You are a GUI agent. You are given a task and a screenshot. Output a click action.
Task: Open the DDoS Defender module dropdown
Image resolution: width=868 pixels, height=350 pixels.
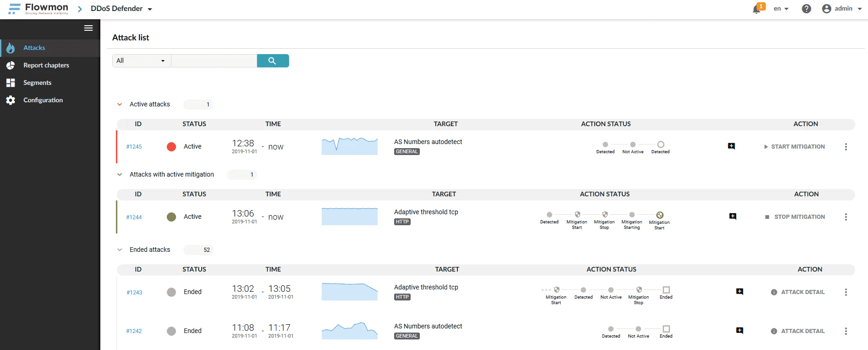(x=121, y=9)
